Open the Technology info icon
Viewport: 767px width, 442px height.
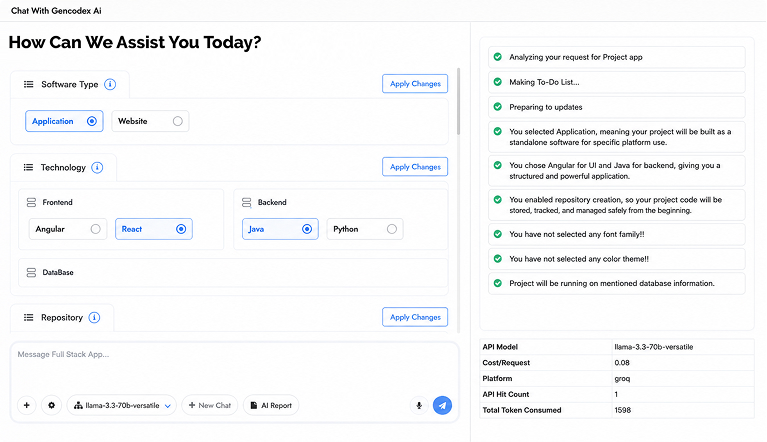[97, 168]
